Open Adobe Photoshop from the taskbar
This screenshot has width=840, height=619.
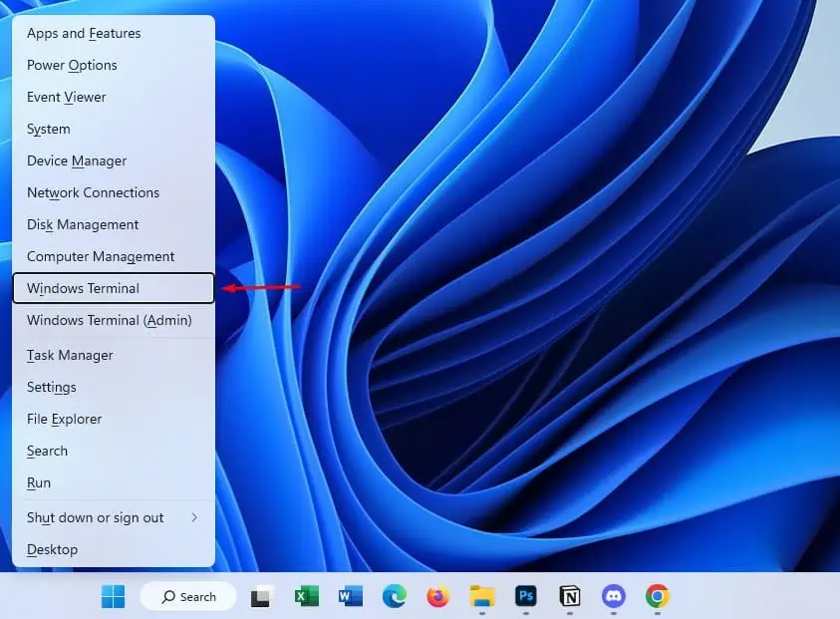point(525,596)
